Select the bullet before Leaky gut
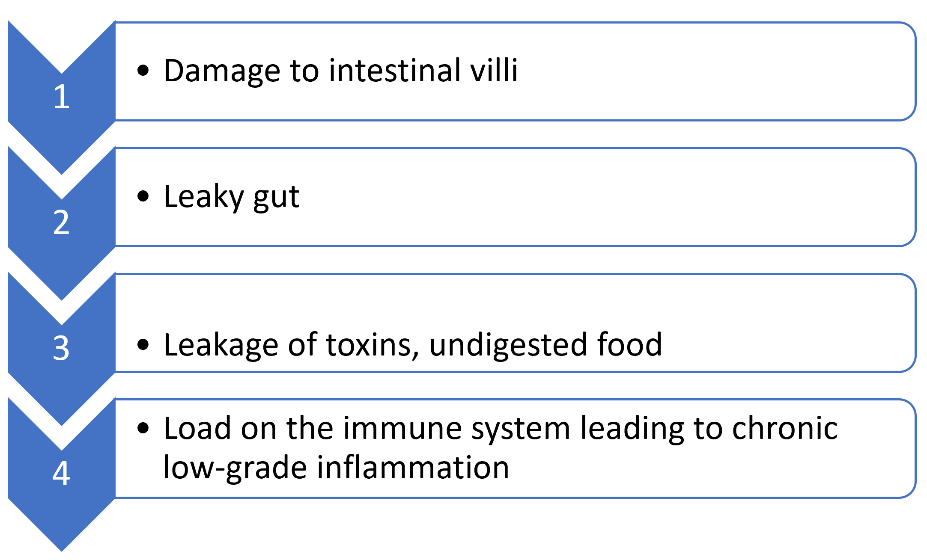Image resolution: width=927 pixels, height=560 pixels. click(x=143, y=196)
